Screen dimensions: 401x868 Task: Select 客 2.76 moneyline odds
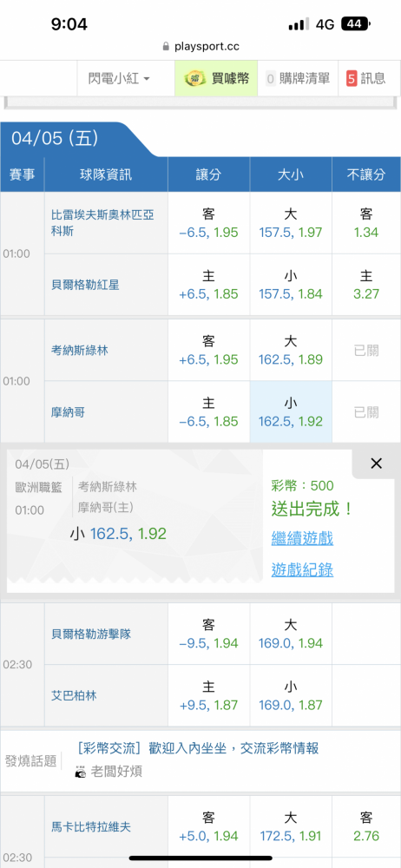(366, 827)
